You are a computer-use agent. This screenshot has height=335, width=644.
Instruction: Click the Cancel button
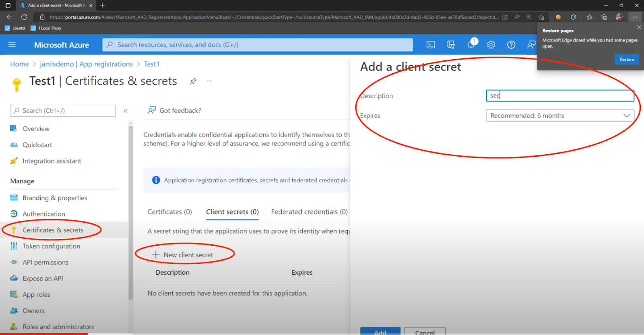click(x=425, y=331)
